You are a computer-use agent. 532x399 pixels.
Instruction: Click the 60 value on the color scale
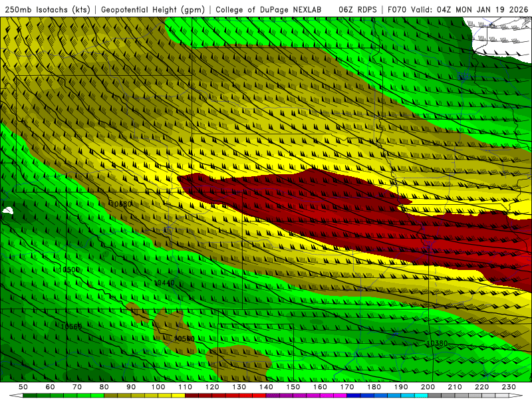click(x=50, y=387)
